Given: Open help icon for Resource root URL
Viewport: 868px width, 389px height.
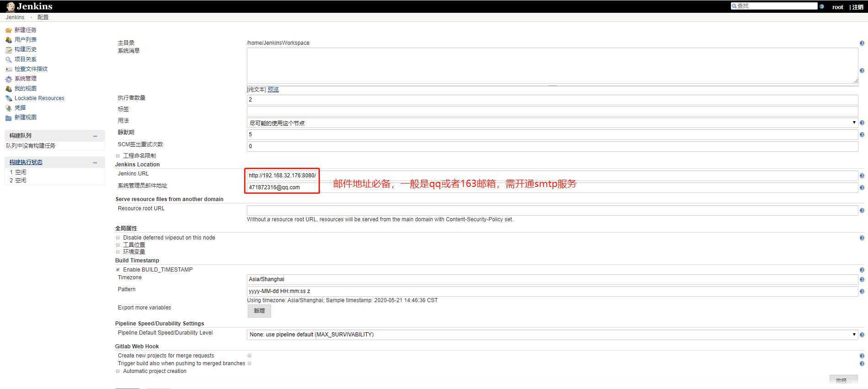Looking at the screenshot, I should pyautogui.click(x=862, y=211).
